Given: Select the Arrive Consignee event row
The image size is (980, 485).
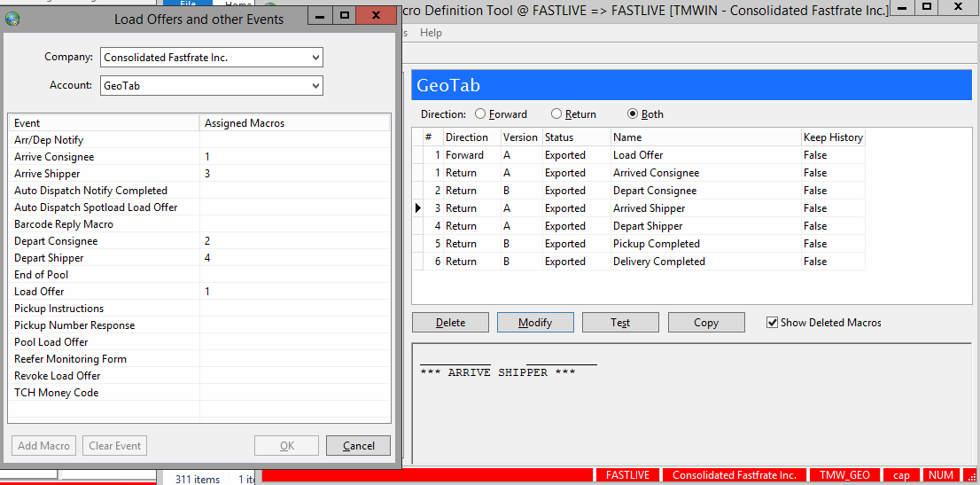Looking at the screenshot, I should [199, 157].
